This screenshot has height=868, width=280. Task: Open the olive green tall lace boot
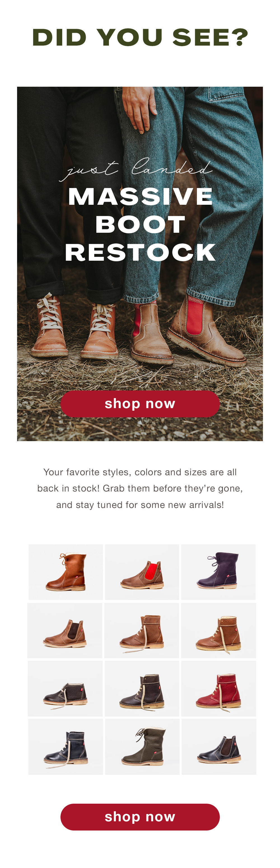[142, 746]
